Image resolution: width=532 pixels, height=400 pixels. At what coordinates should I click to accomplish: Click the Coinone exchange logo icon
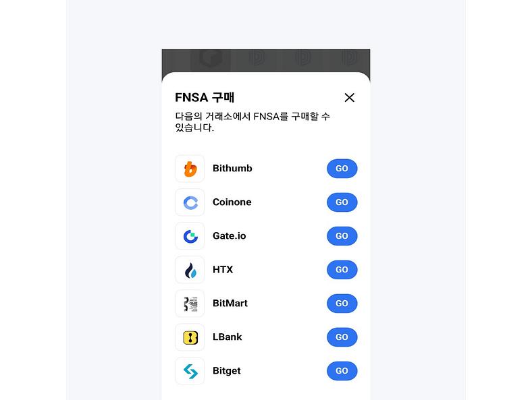point(190,202)
